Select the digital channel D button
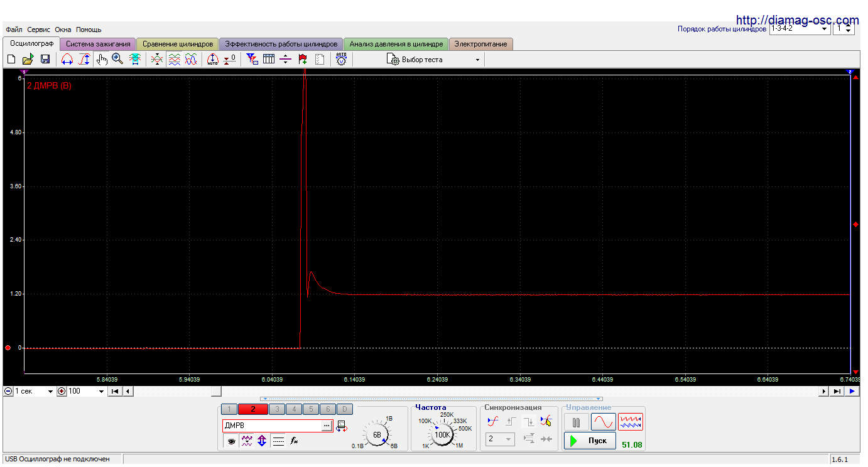Viewport: 868px width, 467px height. 345,409
